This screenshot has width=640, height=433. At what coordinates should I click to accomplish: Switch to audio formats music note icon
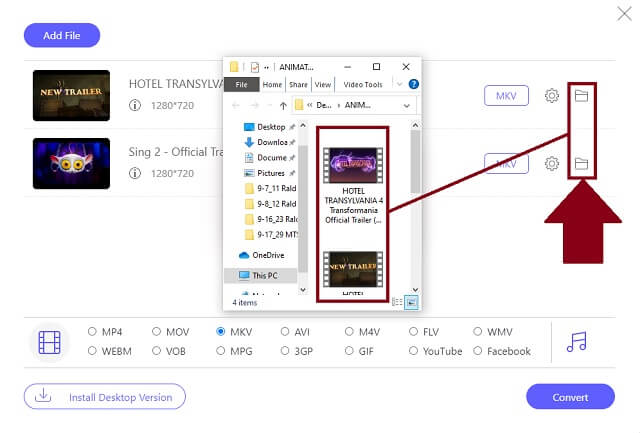(x=576, y=342)
